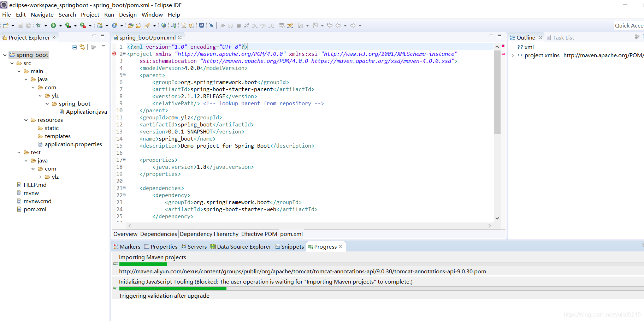Open the Debug button dropdown arrow
Screen dimensions: 644x321
click(46, 25)
